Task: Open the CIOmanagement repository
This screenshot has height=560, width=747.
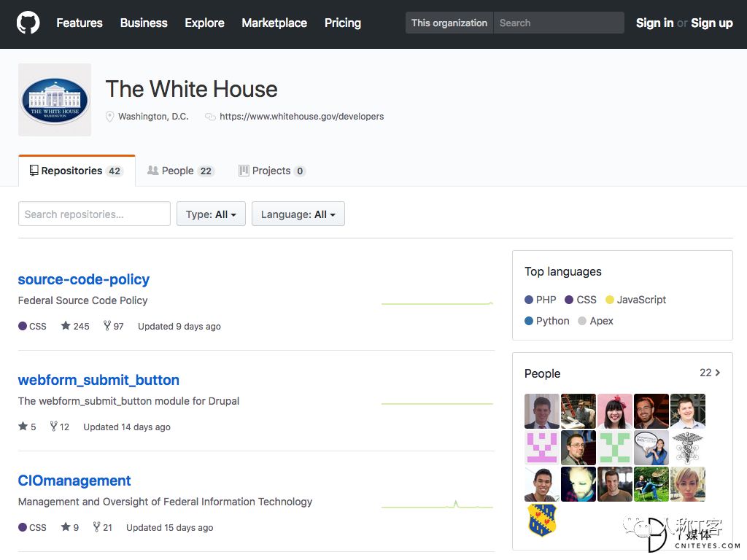Action: (74, 481)
